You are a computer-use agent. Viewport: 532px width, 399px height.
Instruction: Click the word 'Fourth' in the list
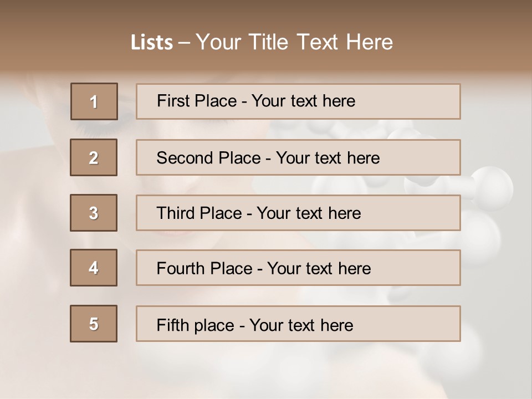point(181,269)
